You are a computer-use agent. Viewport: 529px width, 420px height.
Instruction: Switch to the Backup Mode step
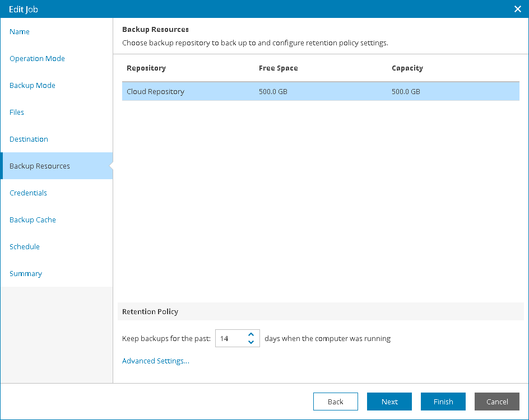[33, 85]
